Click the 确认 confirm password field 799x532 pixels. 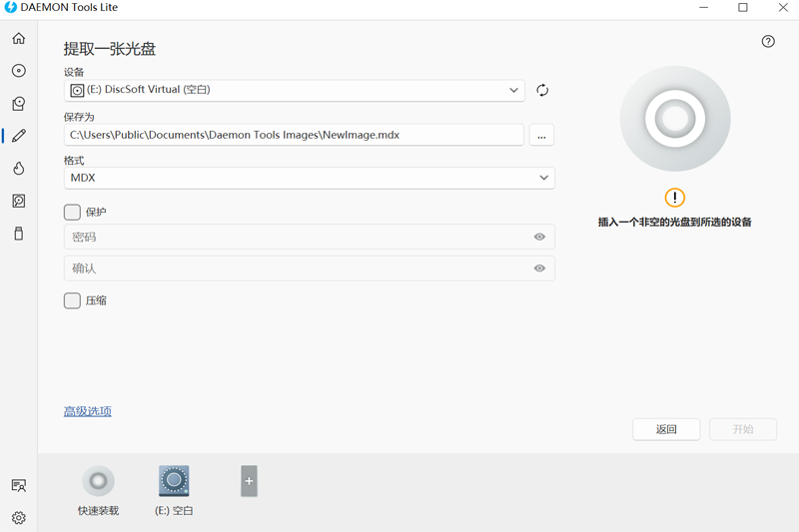(310, 268)
